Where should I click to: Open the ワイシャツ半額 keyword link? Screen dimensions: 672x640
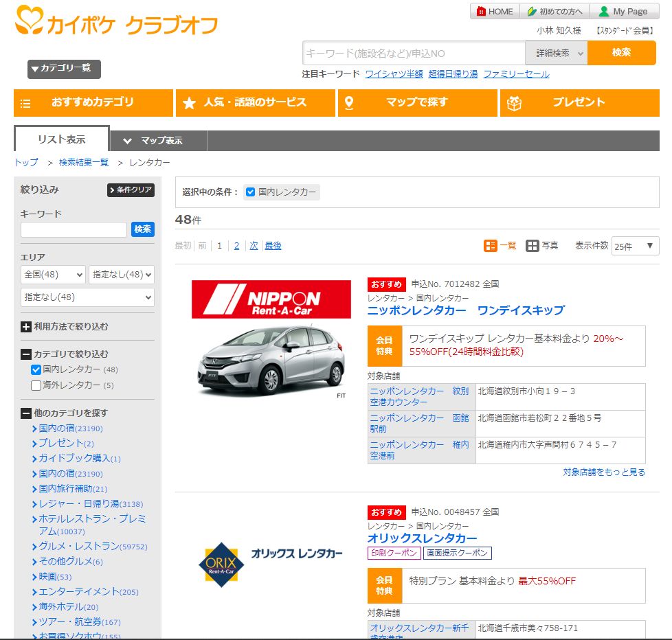(x=394, y=74)
